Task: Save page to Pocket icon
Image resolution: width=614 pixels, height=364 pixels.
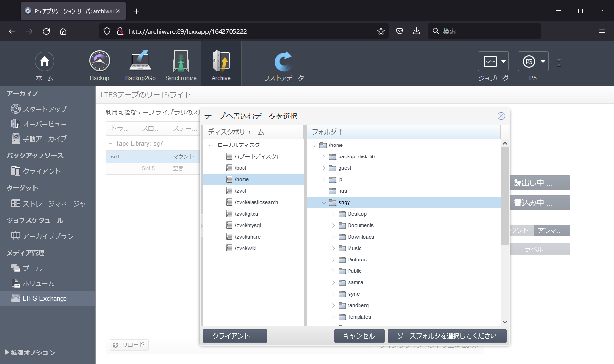Action: point(400,31)
